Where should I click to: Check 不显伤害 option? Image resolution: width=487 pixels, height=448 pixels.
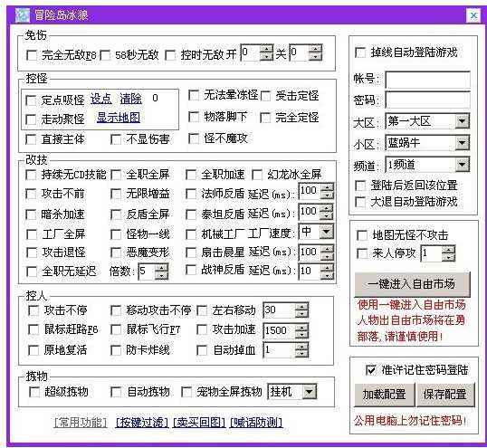(116, 139)
